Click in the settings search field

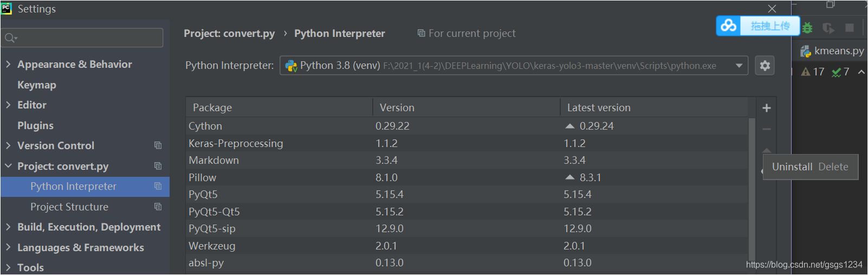(87, 37)
